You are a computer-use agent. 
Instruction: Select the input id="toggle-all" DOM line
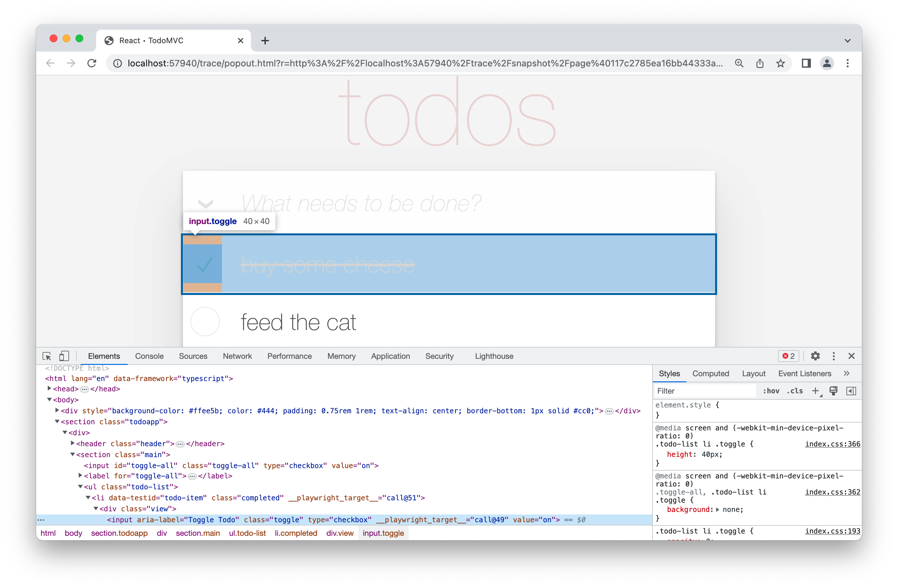click(231, 465)
